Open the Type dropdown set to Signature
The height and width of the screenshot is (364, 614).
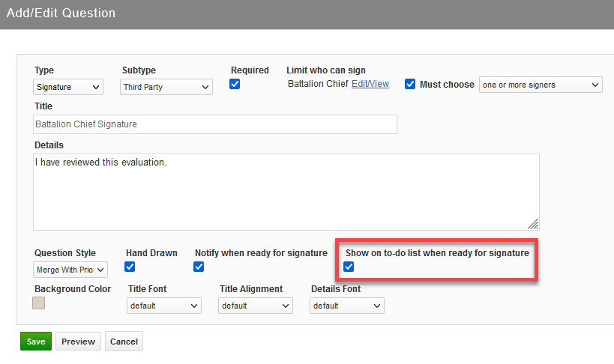pyautogui.click(x=68, y=87)
